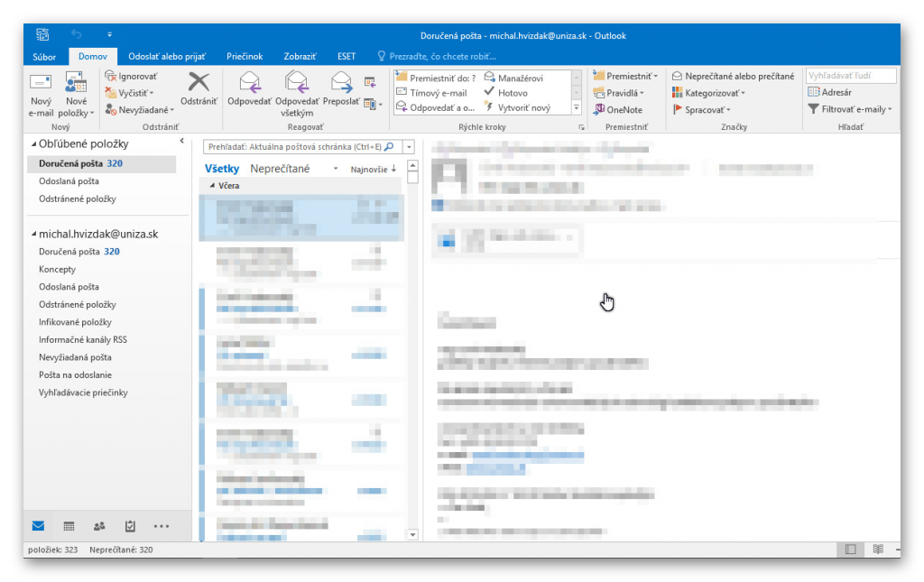Open the ESET tab
This screenshot has height=582, width=924.
click(x=346, y=57)
